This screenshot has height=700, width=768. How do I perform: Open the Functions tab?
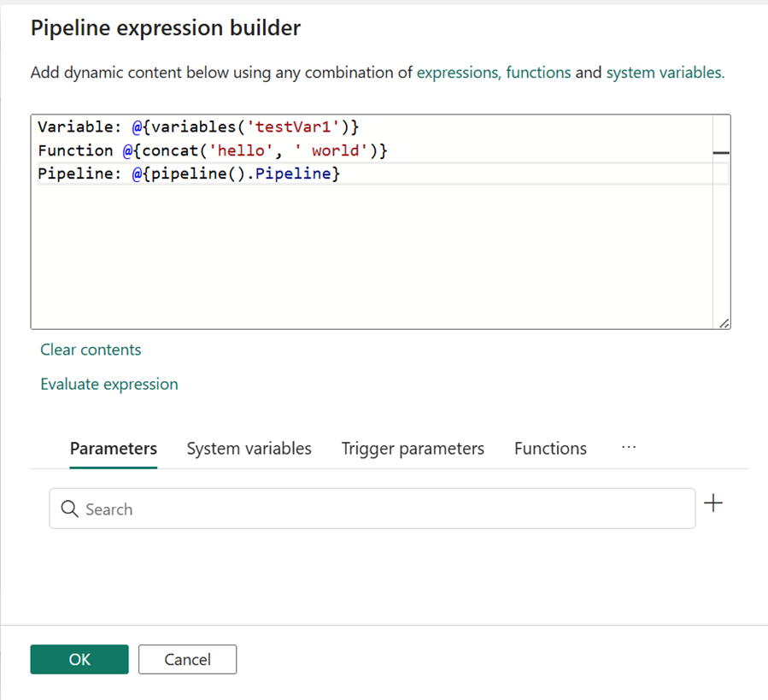click(550, 448)
